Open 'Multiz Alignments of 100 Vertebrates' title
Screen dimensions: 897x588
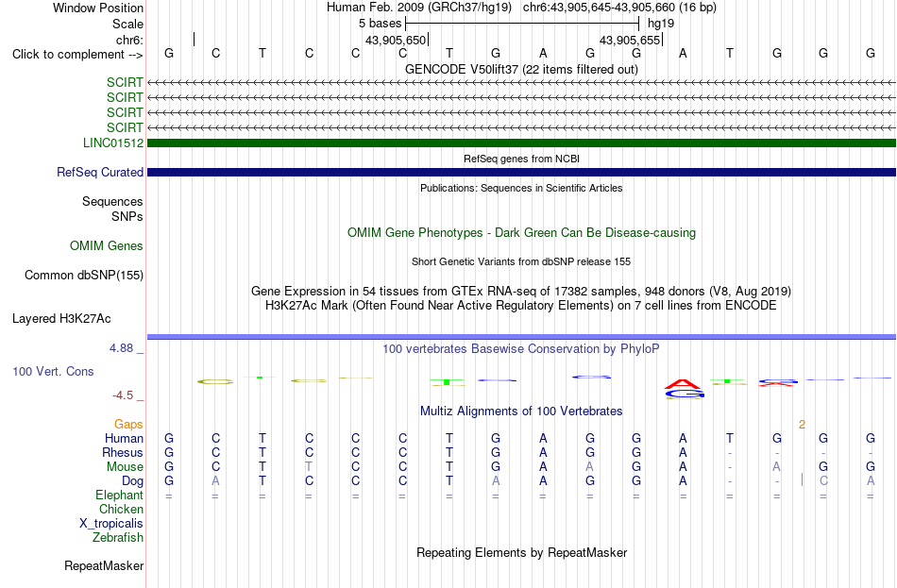(521, 412)
